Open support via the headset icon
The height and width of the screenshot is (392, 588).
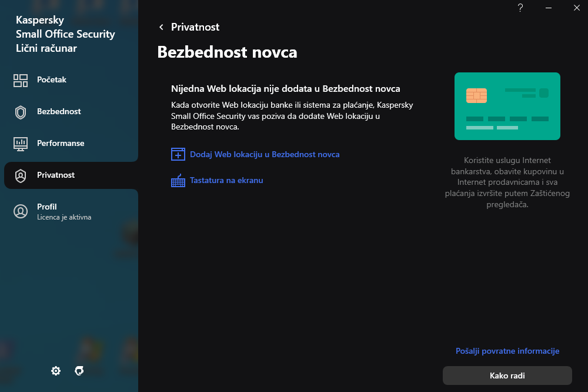(79, 371)
